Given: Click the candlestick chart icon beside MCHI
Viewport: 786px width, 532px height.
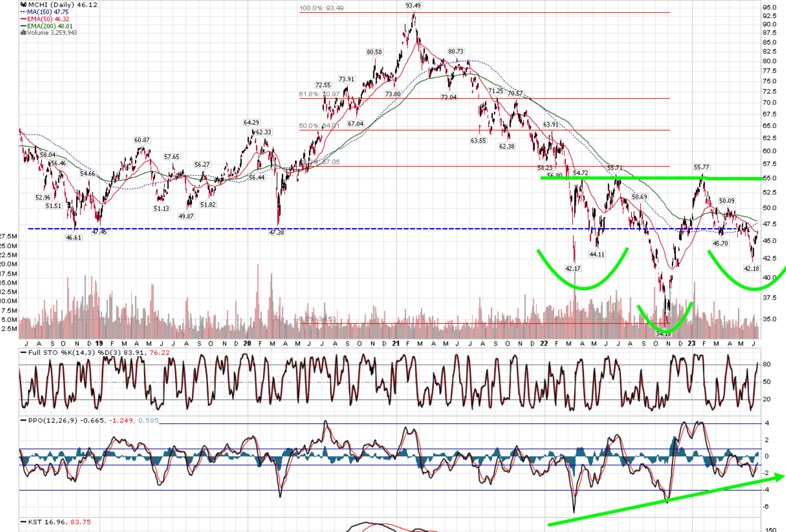Looking at the screenshot, I should (23, 4).
